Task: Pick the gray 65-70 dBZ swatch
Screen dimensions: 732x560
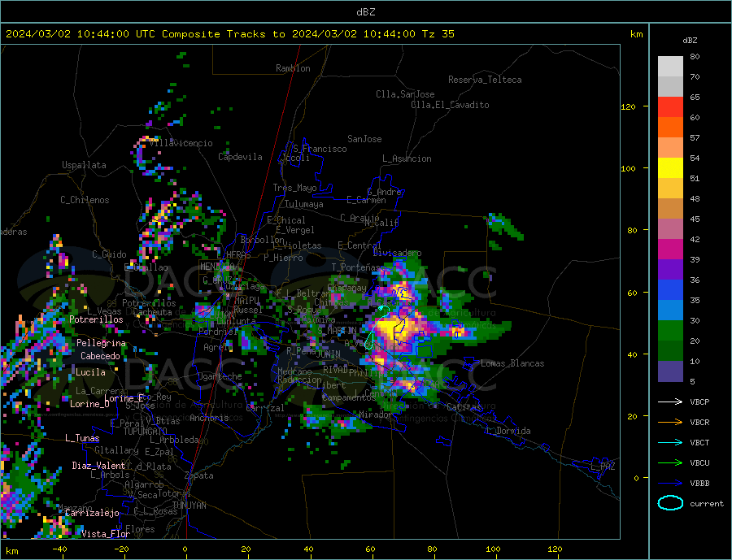Action: pos(670,87)
